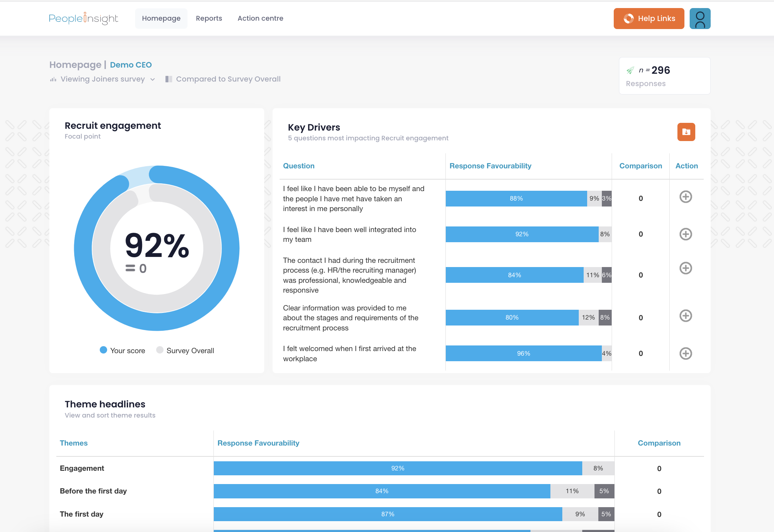The height and width of the screenshot is (532, 774).
Task: Click the Help Links button
Action: pyautogui.click(x=649, y=19)
